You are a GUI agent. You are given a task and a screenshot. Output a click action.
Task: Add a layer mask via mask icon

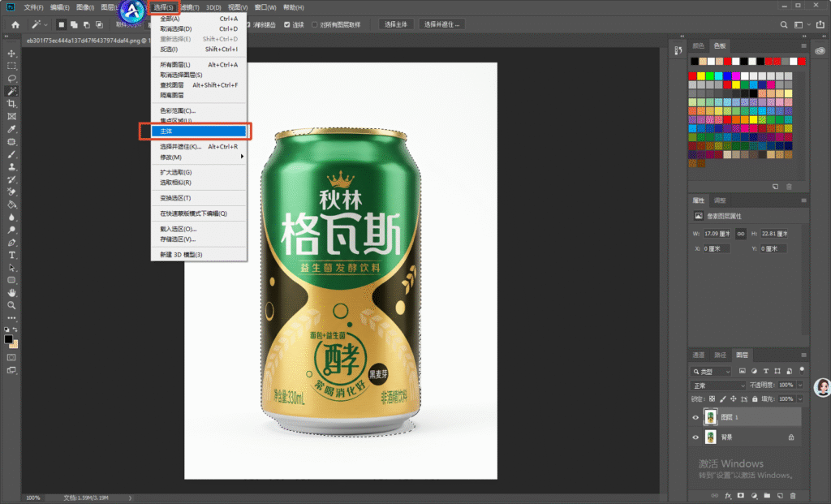point(741,496)
